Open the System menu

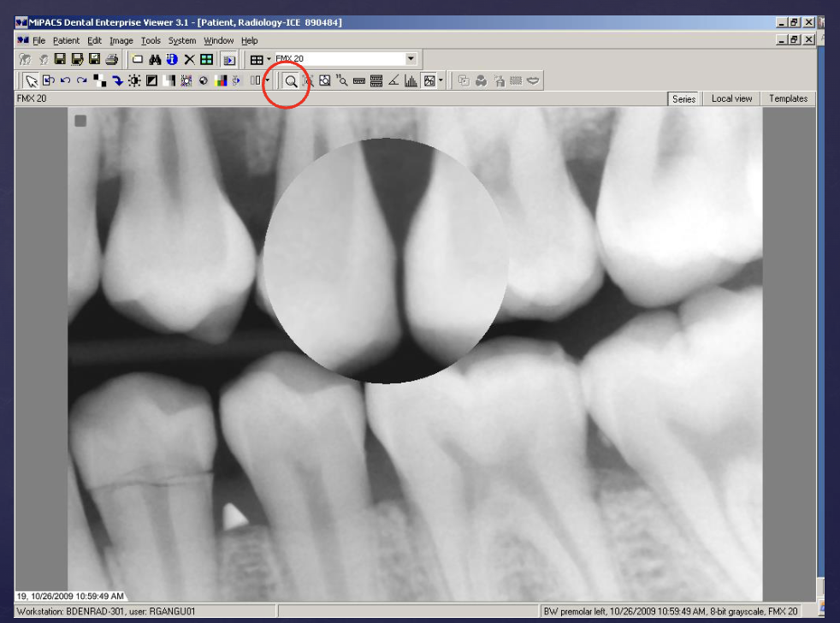coord(182,41)
